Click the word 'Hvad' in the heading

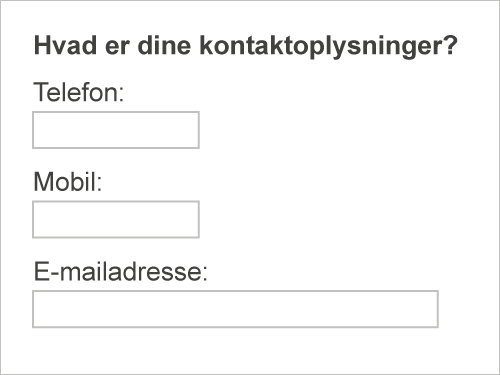65,45
